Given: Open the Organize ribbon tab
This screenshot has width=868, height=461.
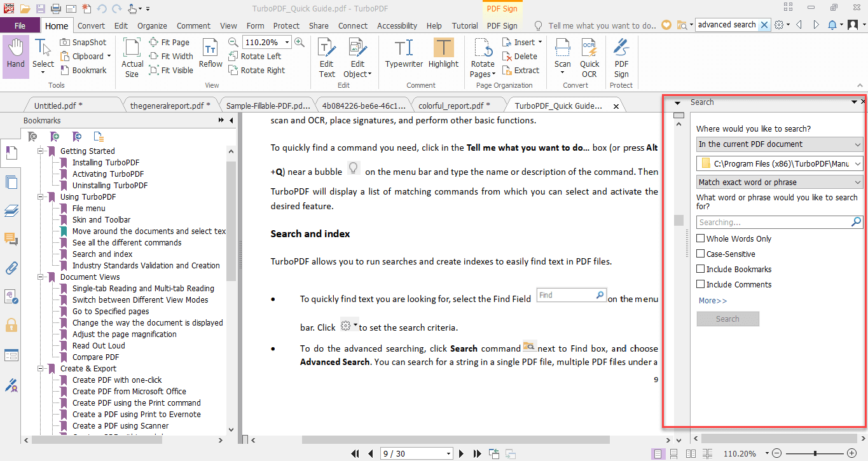Looking at the screenshot, I should (152, 26).
